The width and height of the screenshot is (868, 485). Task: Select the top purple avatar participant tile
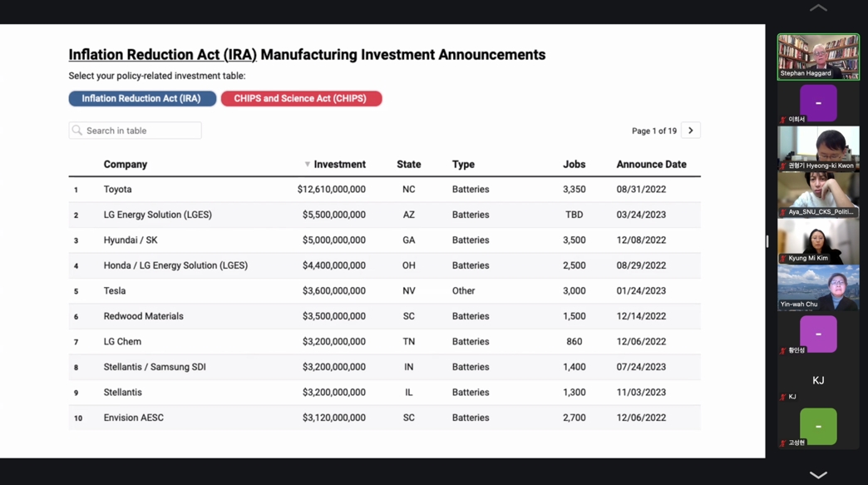pos(818,103)
